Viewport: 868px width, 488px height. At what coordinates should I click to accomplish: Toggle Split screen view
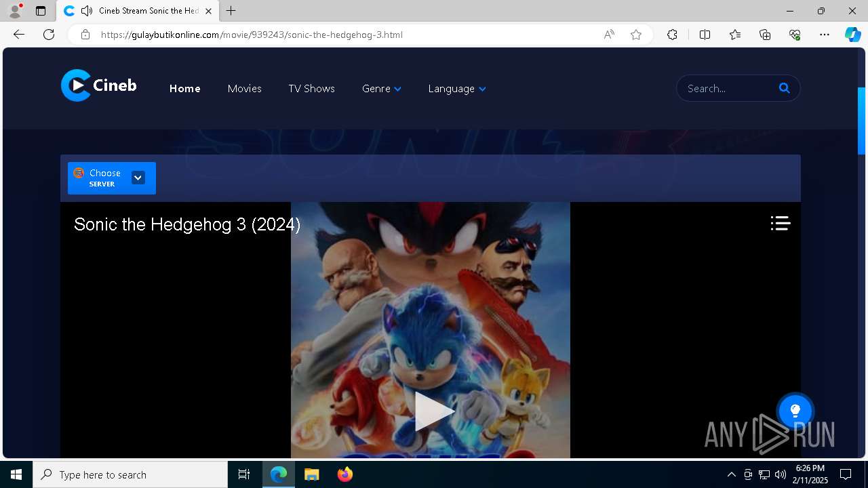(x=705, y=35)
